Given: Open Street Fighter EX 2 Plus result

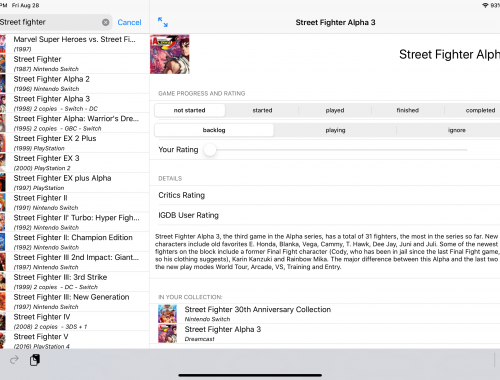Looking at the screenshot, I should [75, 143].
